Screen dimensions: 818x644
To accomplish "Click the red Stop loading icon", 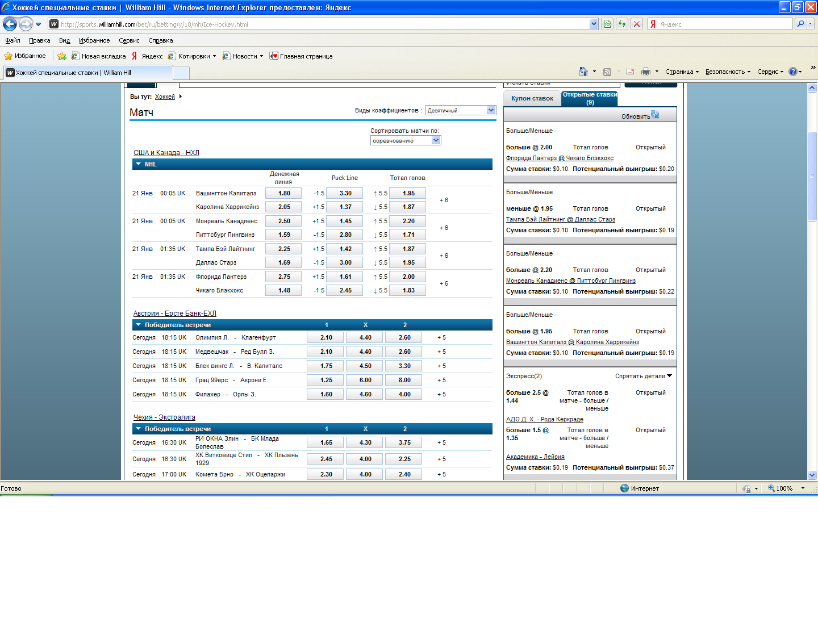I will tap(637, 24).
